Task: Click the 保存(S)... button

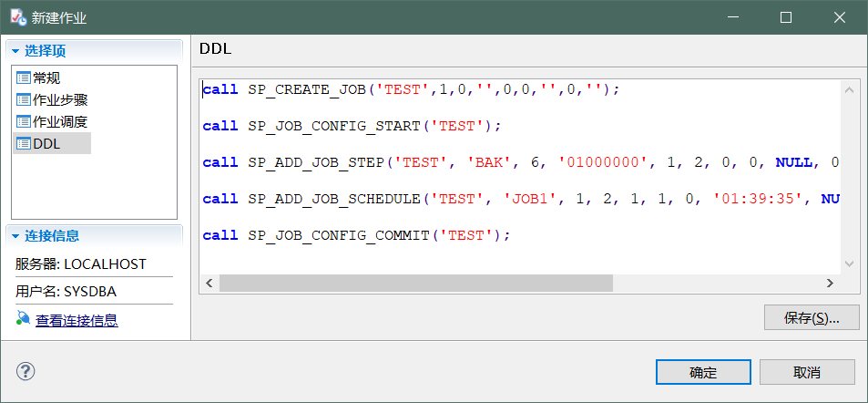Action: (x=812, y=317)
